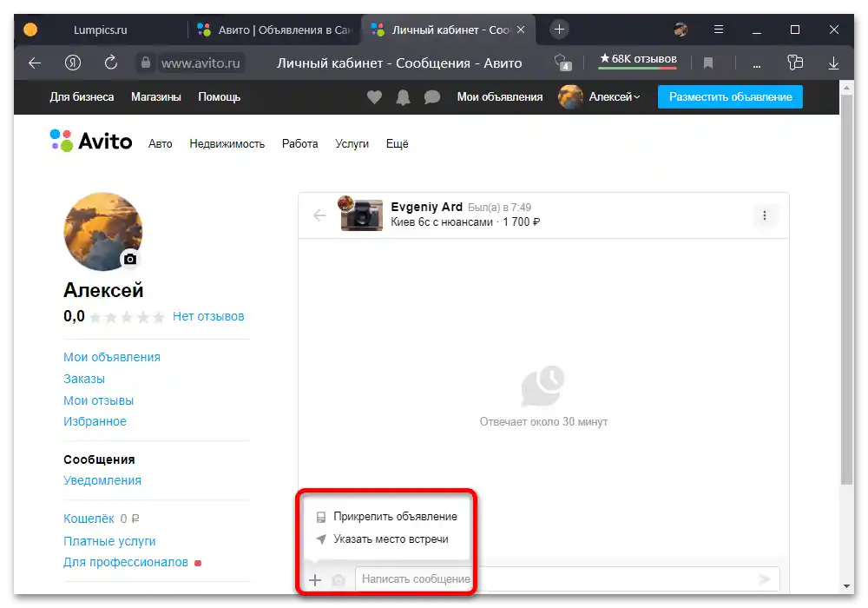The width and height of the screenshot is (868, 608).
Task: Open Избранное in the sidebar
Action: click(95, 422)
